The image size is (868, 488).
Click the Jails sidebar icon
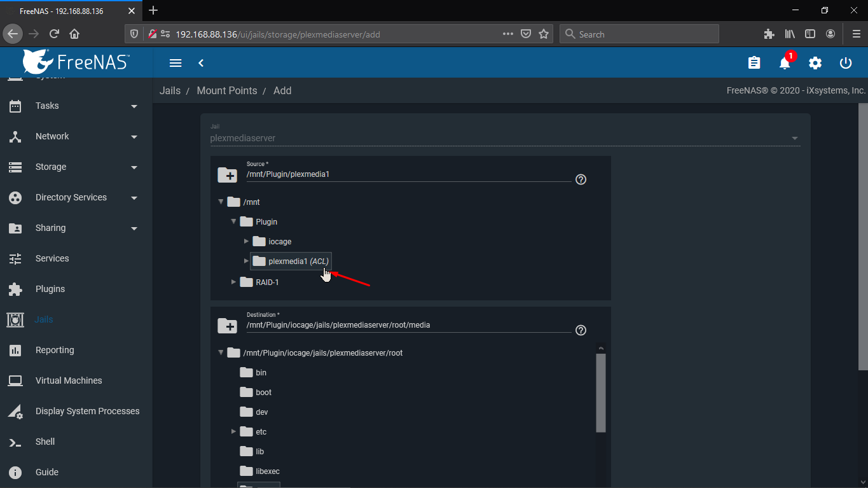pyautogui.click(x=15, y=319)
